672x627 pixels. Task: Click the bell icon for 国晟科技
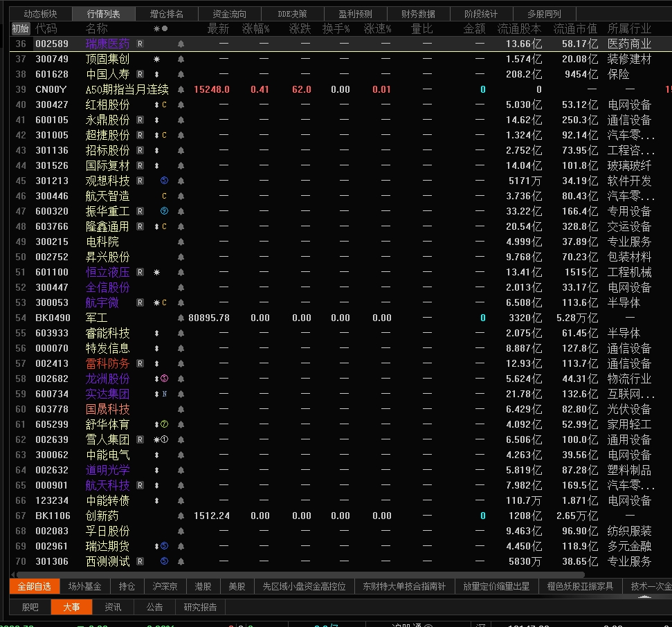pos(181,409)
